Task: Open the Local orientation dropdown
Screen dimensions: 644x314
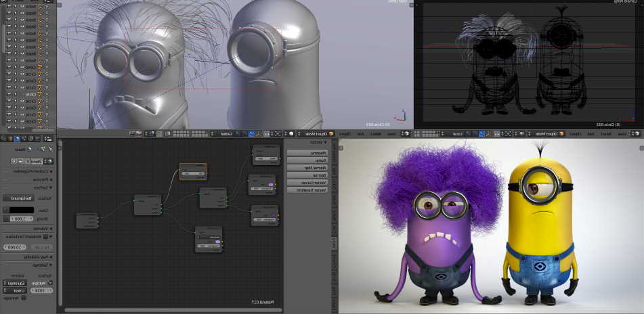Action: pos(452,133)
